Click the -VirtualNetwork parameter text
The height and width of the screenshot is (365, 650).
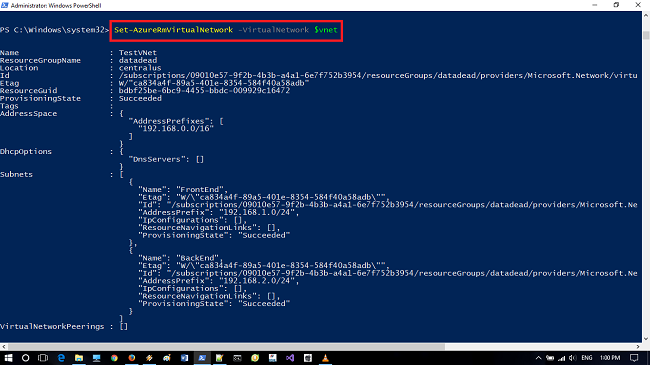click(x=273, y=30)
